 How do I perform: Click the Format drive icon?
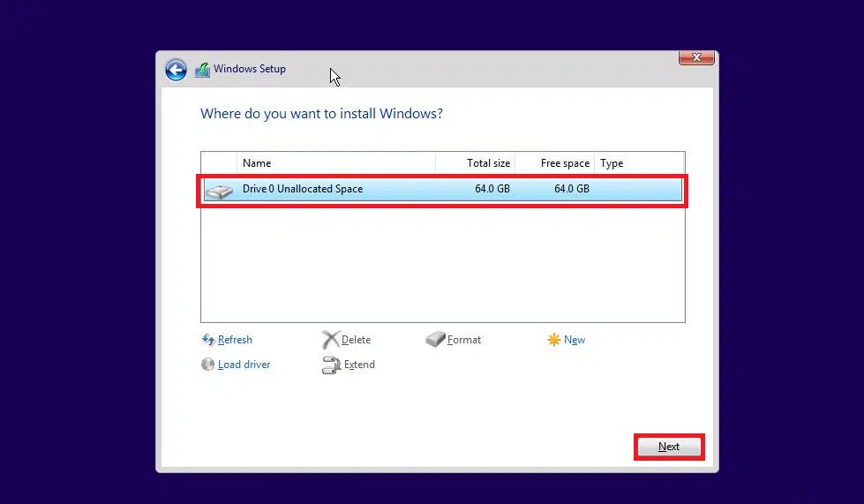(x=435, y=339)
